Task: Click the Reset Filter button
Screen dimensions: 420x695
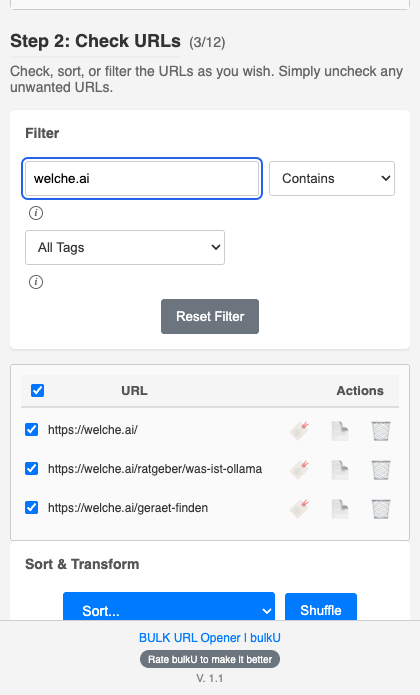Action: coord(210,316)
